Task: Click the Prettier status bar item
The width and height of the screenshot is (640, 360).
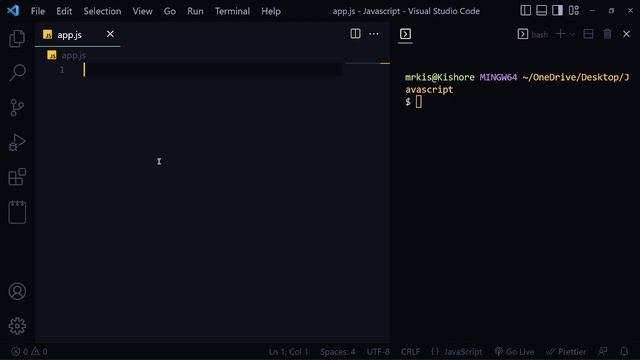Action: 566,351
